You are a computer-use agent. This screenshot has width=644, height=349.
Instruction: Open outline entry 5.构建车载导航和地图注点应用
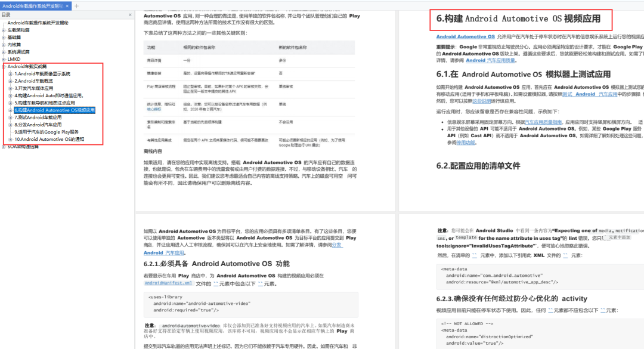pos(45,103)
